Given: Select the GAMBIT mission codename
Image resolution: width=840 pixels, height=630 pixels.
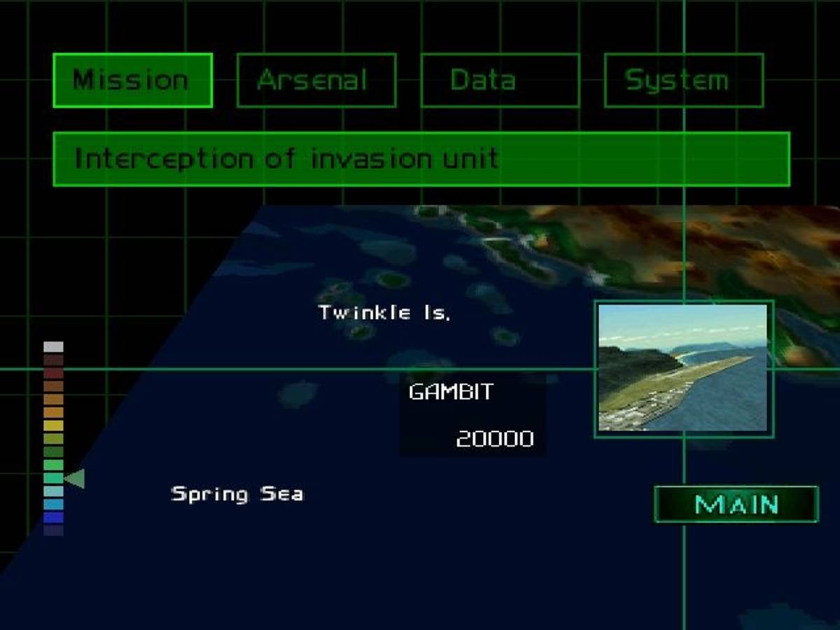Looking at the screenshot, I should (x=451, y=392).
